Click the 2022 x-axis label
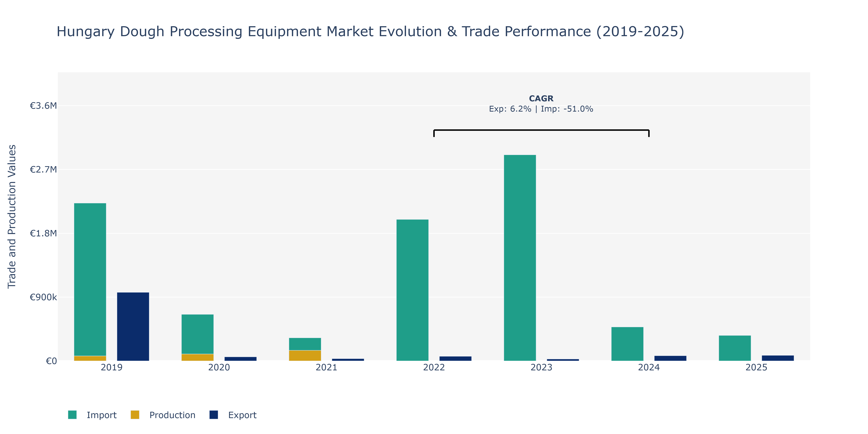The image size is (868, 434). pos(434,367)
